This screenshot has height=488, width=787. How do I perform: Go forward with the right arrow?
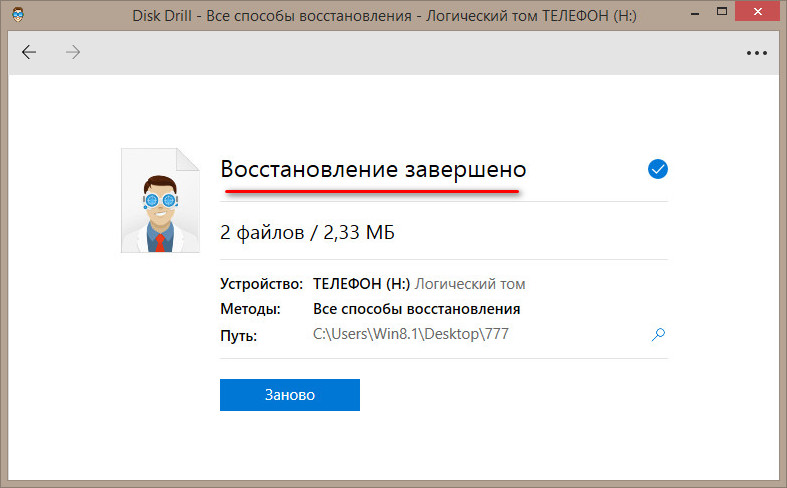click(73, 52)
